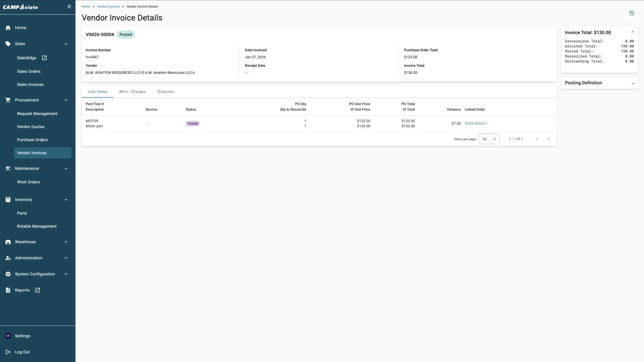Image resolution: width=644 pixels, height=362 pixels.
Task: Click the $7.00 variance value
Action: [x=456, y=123]
